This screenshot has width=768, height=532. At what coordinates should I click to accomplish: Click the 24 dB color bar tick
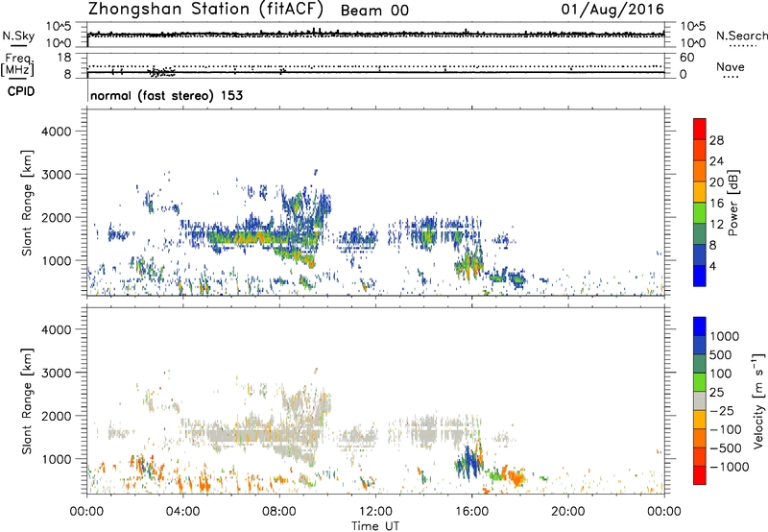[x=716, y=161]
